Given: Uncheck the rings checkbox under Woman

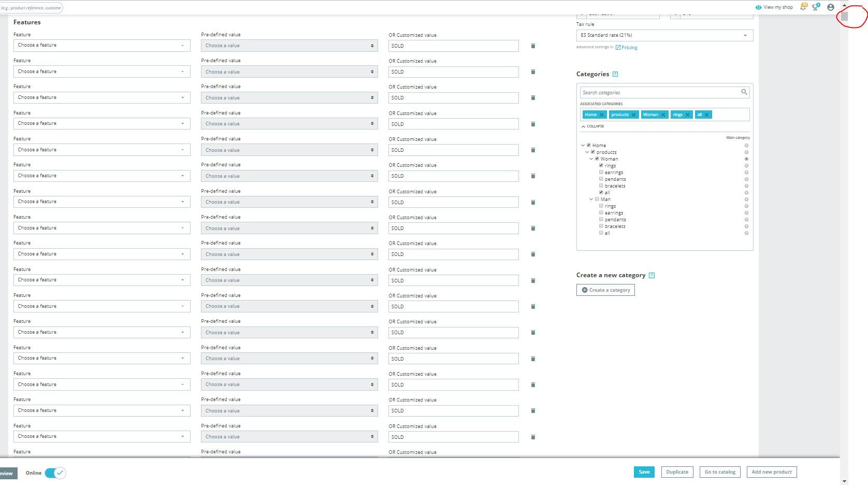Looking at the screenshot, I should 601,165.
